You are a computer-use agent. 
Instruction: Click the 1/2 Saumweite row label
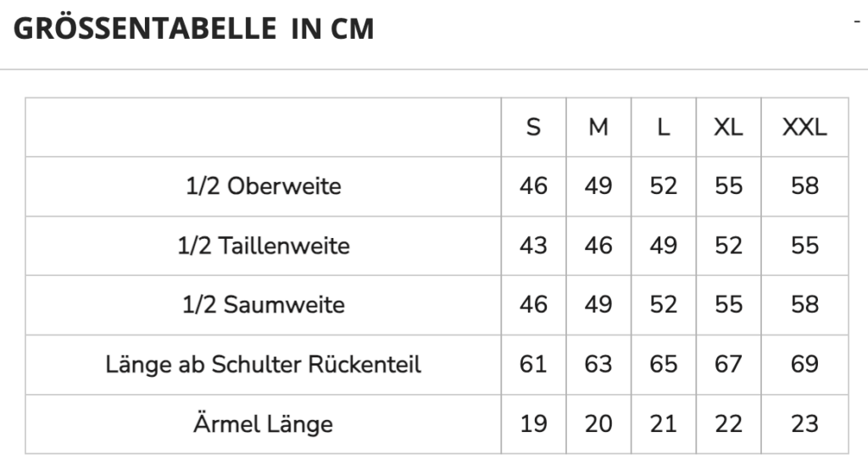point(264,305)
